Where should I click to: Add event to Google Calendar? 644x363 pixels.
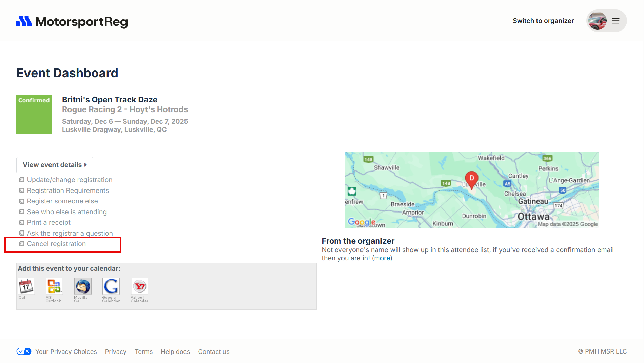click(x=111, y=286)
